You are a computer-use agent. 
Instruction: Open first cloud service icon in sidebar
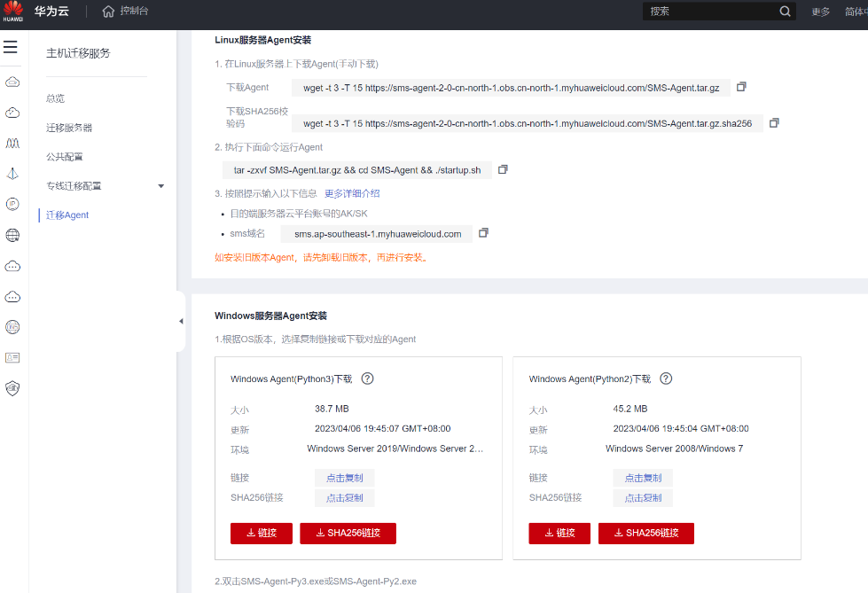(x=12, y=82)
